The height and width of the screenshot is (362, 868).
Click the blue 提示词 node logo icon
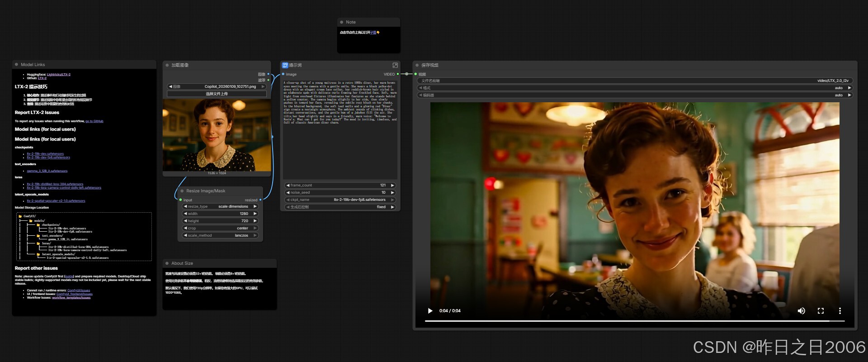(x=285, y=65)
